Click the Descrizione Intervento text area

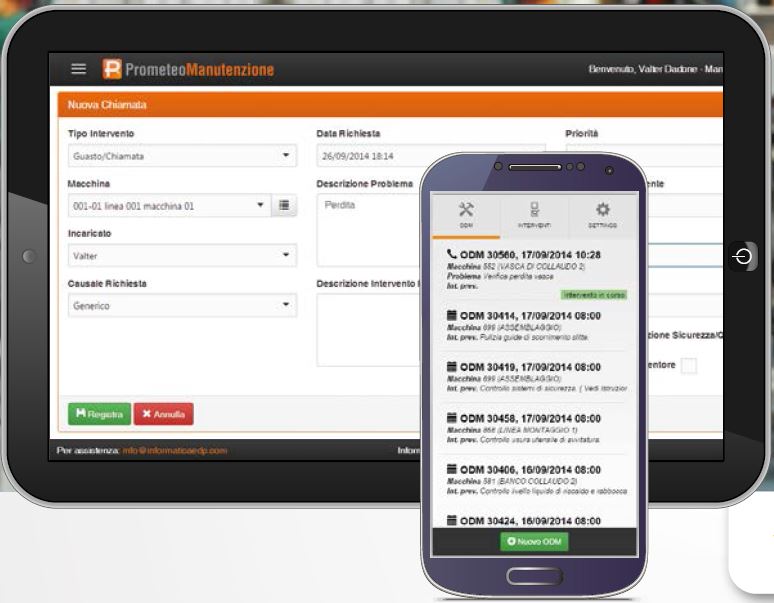[369, 330]
